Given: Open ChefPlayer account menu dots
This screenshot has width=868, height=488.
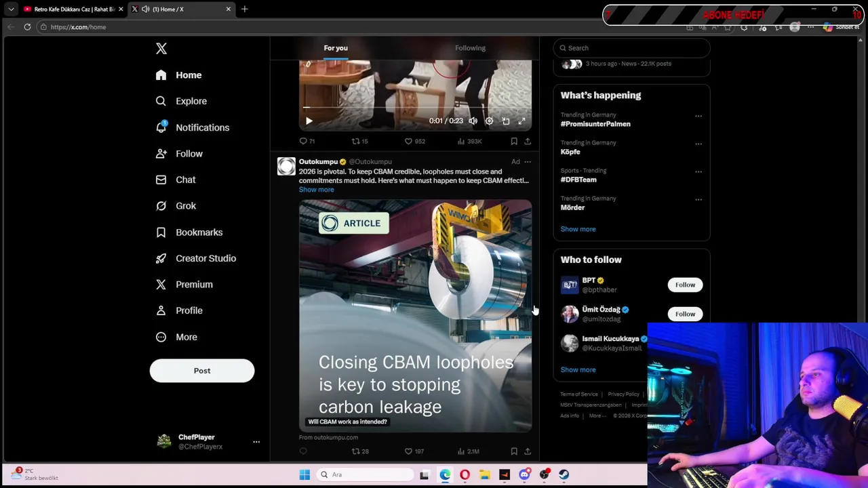Looking at the screenshot, I should pyautogui.click(x=256, y=442).
